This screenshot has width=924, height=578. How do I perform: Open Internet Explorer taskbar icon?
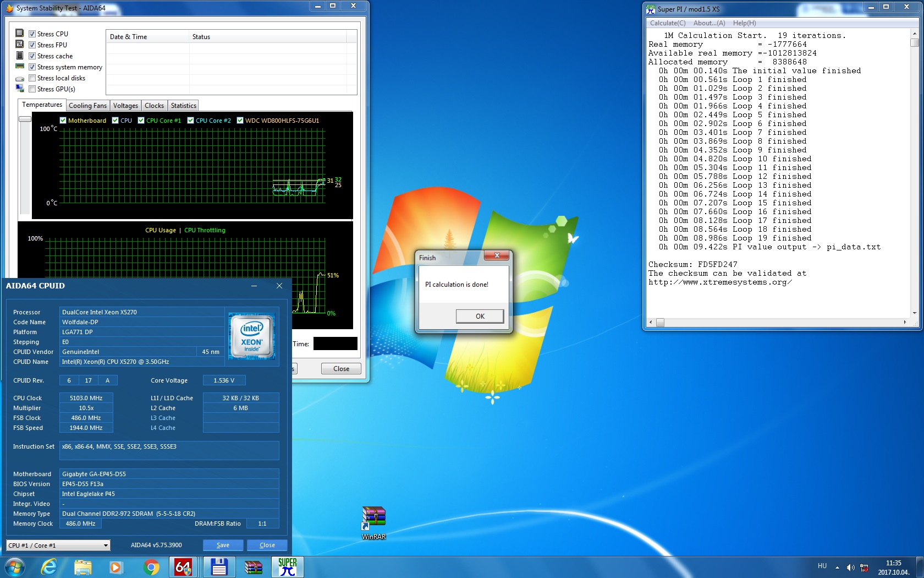[x=50, y=567]
